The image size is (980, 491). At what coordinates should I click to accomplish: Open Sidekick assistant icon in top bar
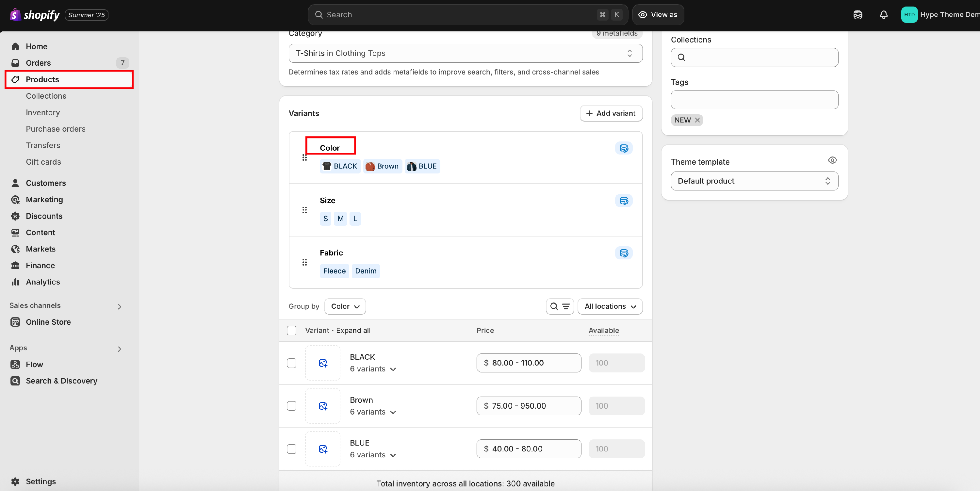857,15
